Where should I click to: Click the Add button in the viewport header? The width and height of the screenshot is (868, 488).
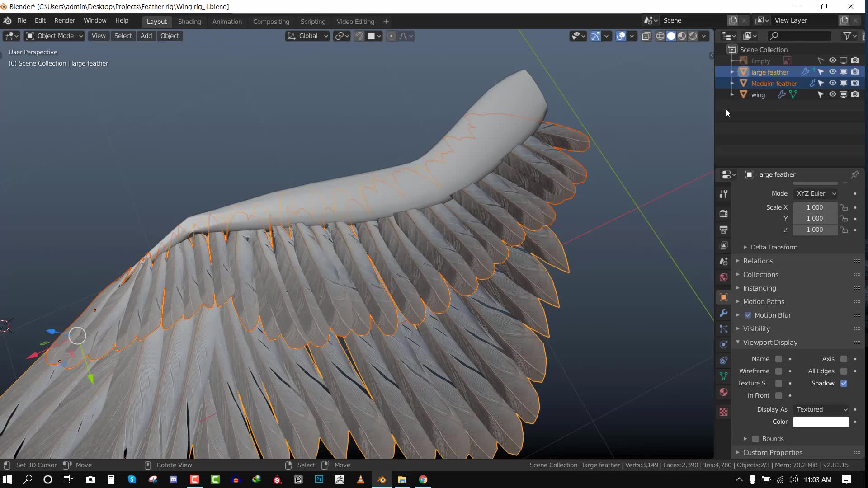pyautogui.click(x=146, y=36)
